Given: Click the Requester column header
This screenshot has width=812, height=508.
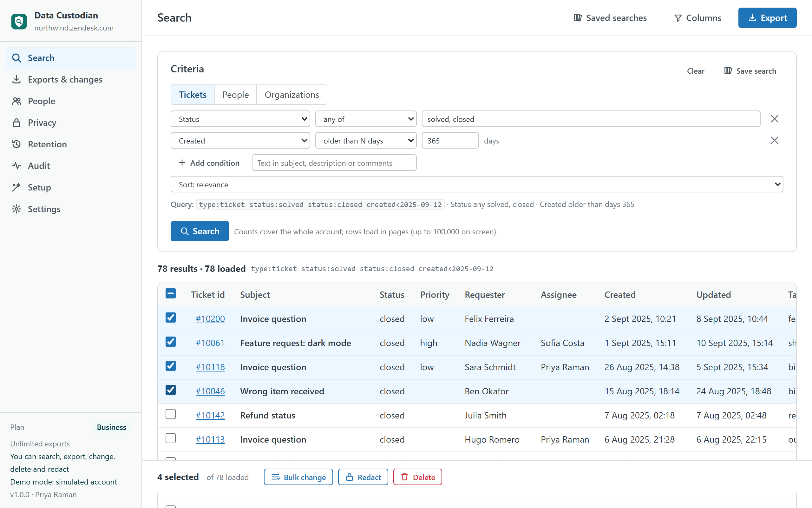Looking at the screenshot, I should click(485, 295).
